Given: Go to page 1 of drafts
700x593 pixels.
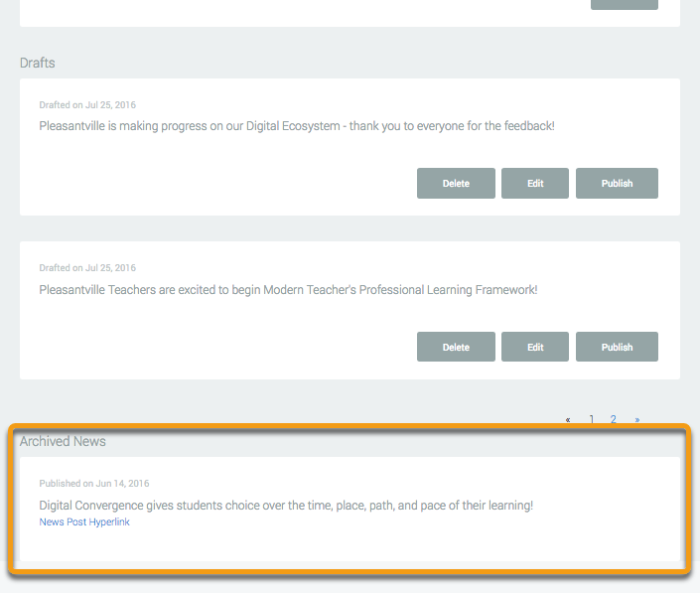Looking at the screenshot, I should 591,419.
